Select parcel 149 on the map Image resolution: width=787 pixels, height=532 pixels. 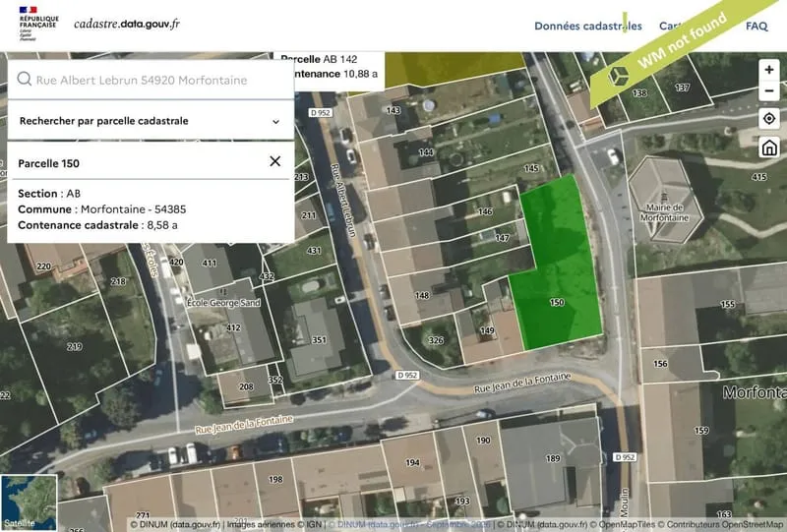(x=487, y=330)
